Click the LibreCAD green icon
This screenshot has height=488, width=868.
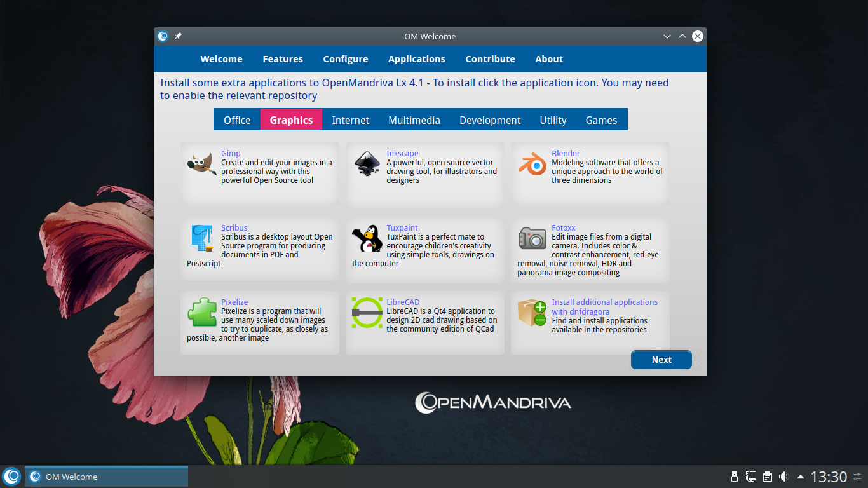click(367, 313)
